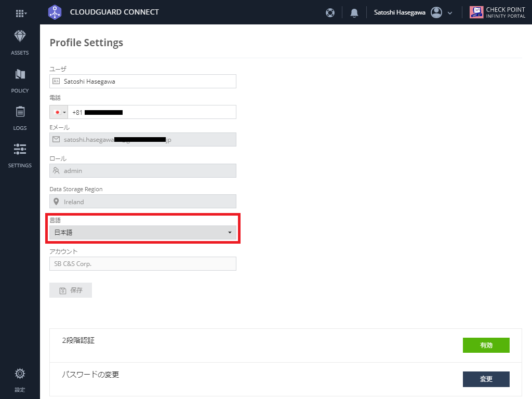Click the help lifebuoy icon
Screen dimensions: 532x399
coord(330,12)
